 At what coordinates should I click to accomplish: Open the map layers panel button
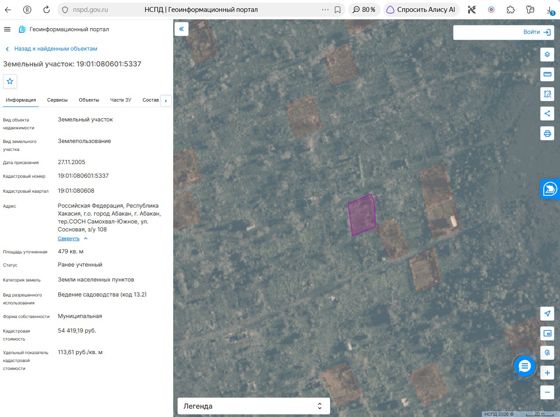547,55
